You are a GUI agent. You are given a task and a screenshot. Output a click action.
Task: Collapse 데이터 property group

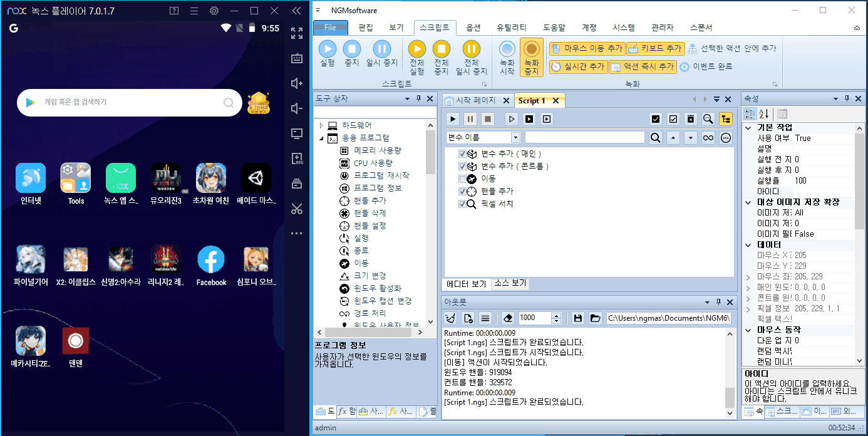748,245
